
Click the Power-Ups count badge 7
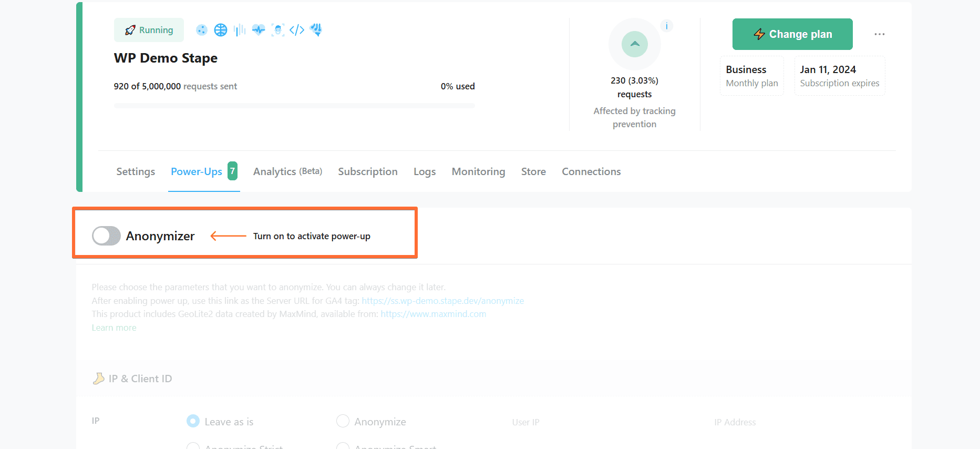click(x=232, y=171)
